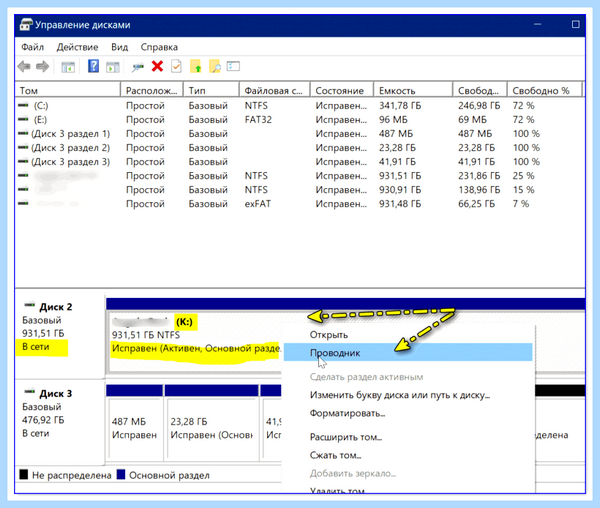
Task: Click the drive icon beside Диск 2
Action: pyautogui.click(x=29, y=305)
